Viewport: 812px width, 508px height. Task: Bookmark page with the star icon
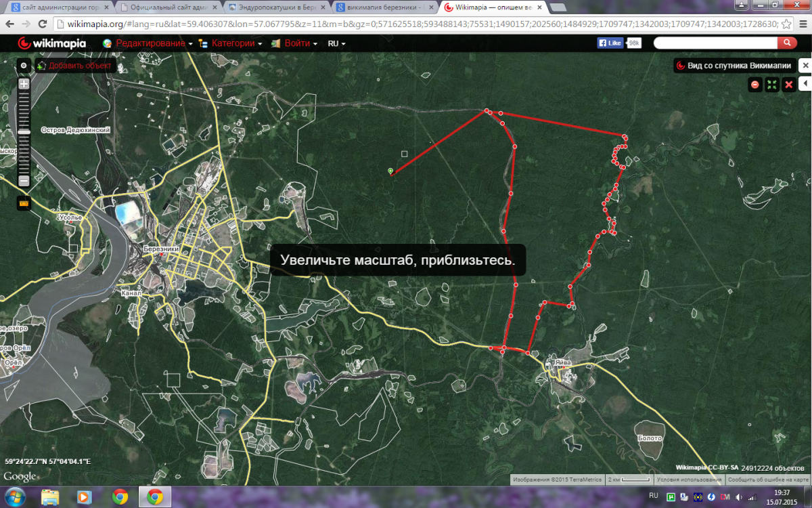787,24
